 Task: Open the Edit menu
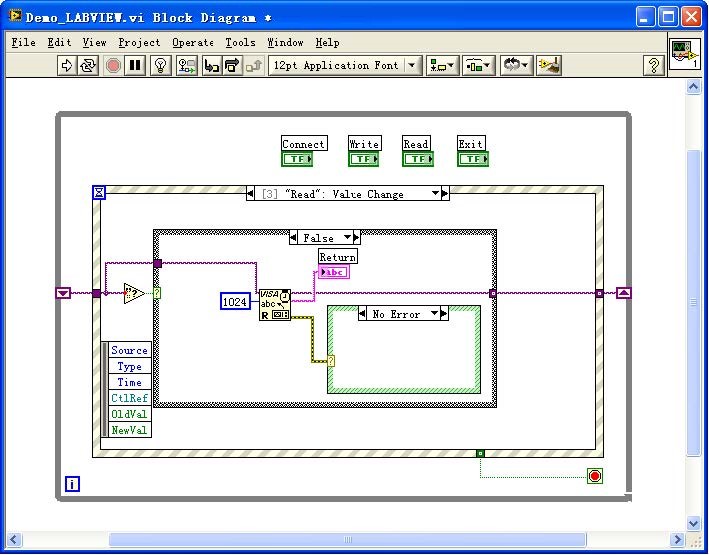(59, 43)
